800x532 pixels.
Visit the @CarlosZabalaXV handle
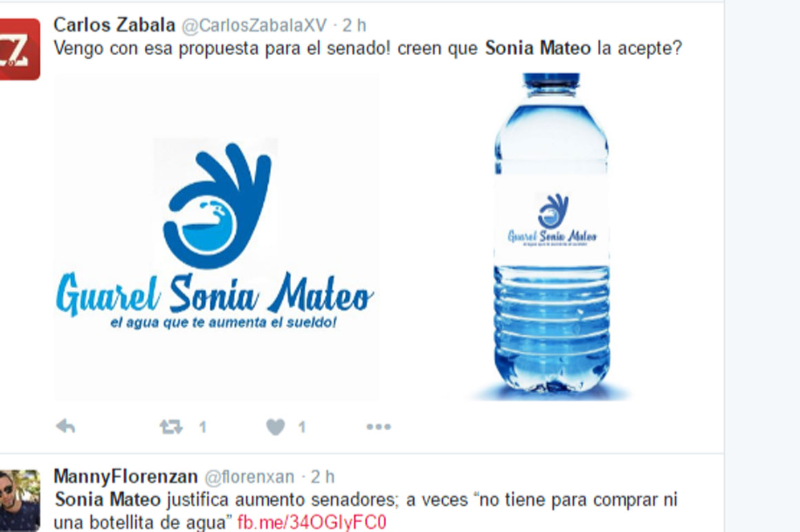point(254,25)
